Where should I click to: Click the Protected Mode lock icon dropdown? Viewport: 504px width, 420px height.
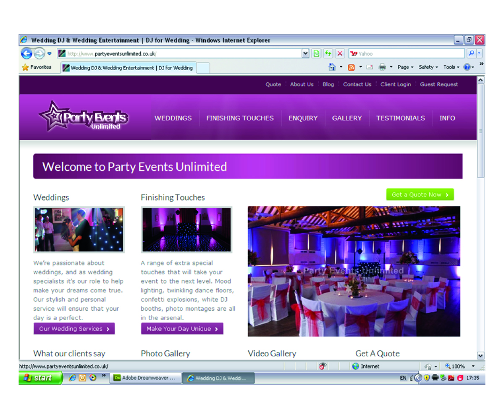click(x=431, y=366)
